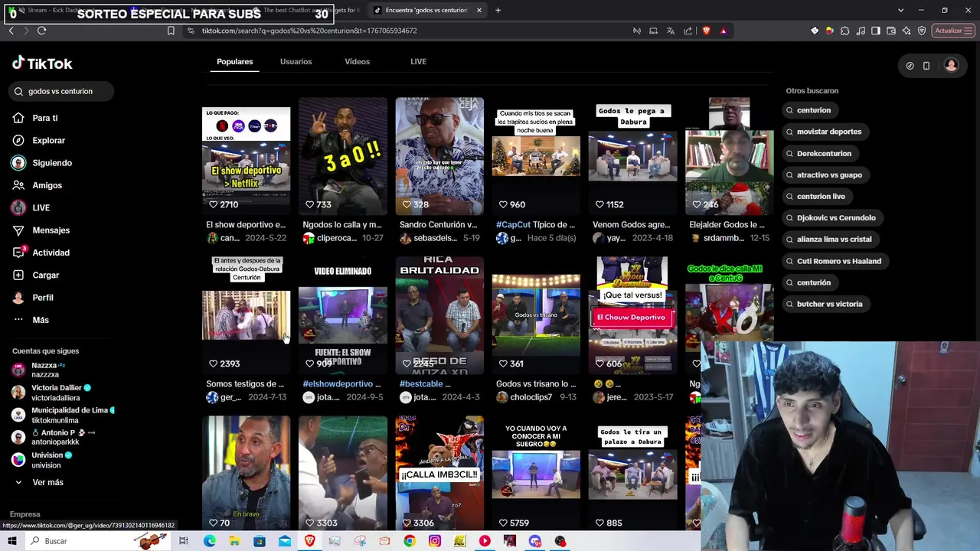
Task: Bookmark this page in address bar
Action: (171, 31)
